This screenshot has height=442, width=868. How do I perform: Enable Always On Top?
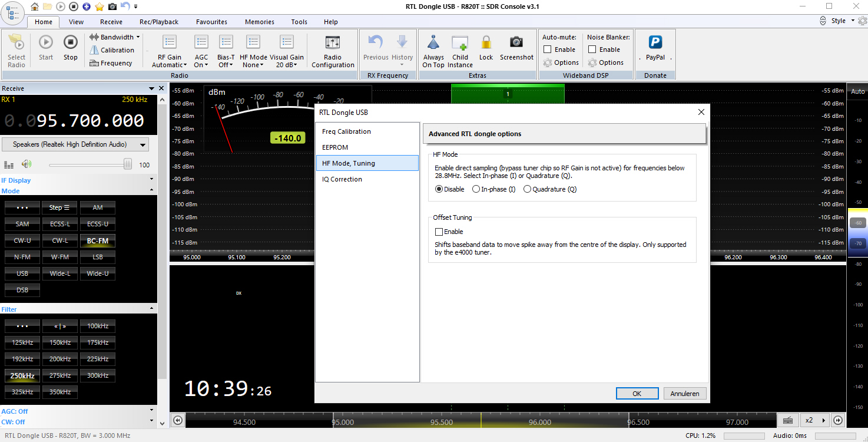point(433,42)
